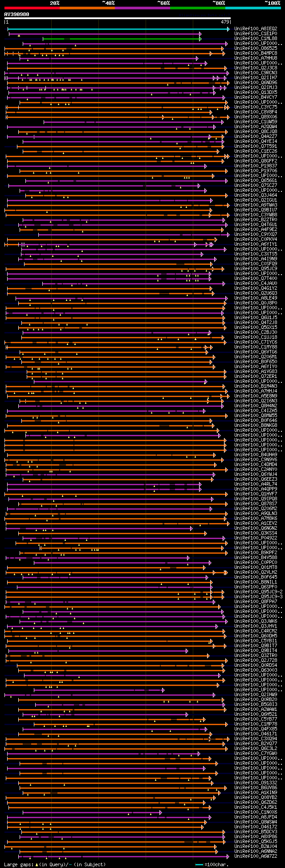This screenshot has width=285, height=868.
Task: Select the UniRef100_A4RL74 label
Action: click(x=256, y=484)
